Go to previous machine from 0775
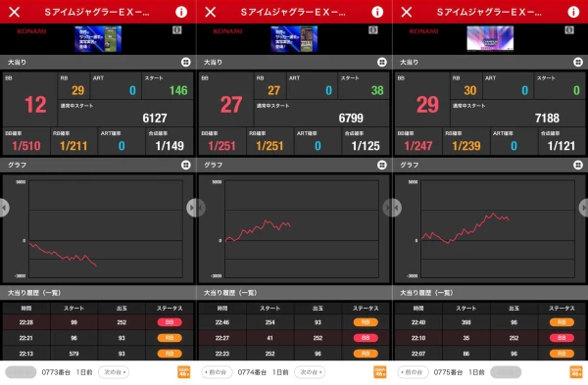 (413, 372)
